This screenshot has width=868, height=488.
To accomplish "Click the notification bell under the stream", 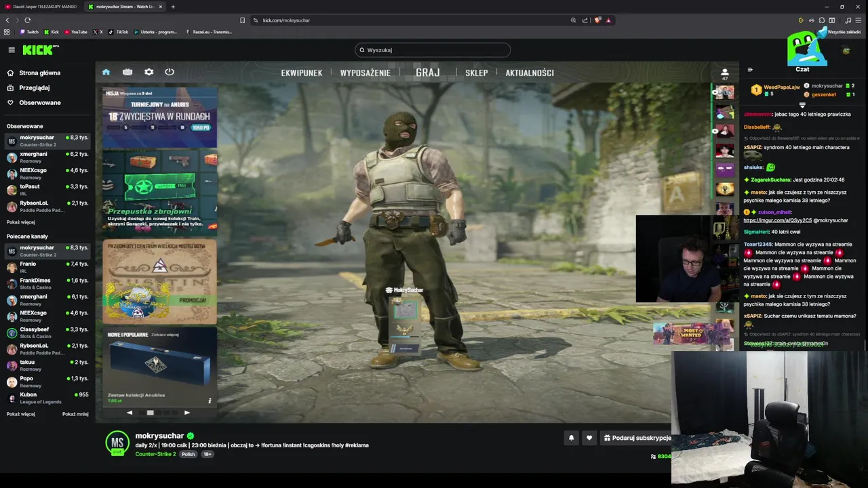I will point(571,438).
